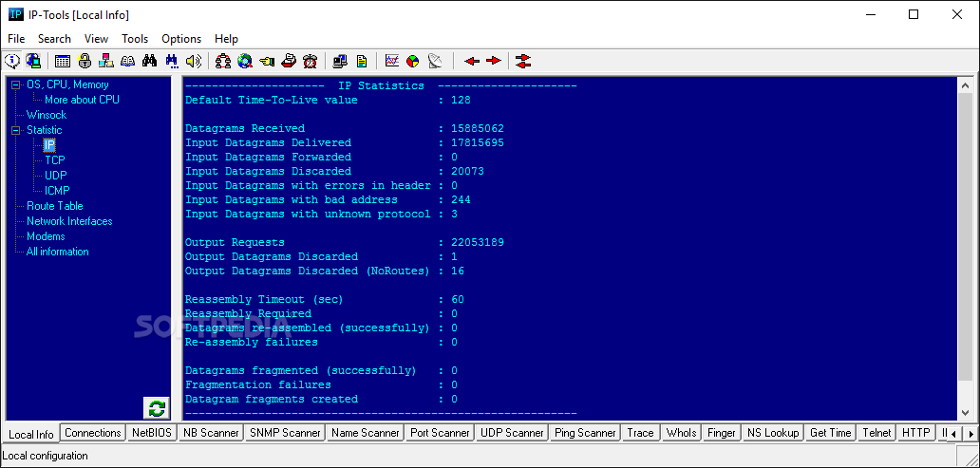
Task: Click the black binoculars Port Scanner icon
Action: point(149,61)
